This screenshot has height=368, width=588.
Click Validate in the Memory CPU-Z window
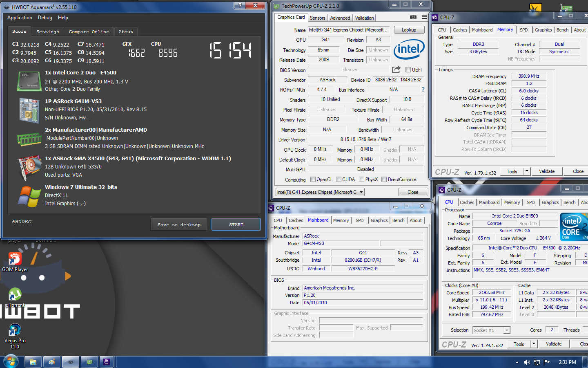pos(547,171)
